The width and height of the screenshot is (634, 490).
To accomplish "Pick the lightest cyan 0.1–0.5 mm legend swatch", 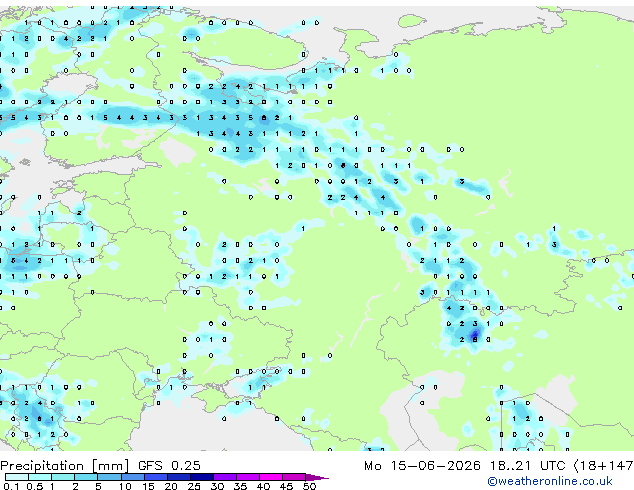I will point(17,477).
